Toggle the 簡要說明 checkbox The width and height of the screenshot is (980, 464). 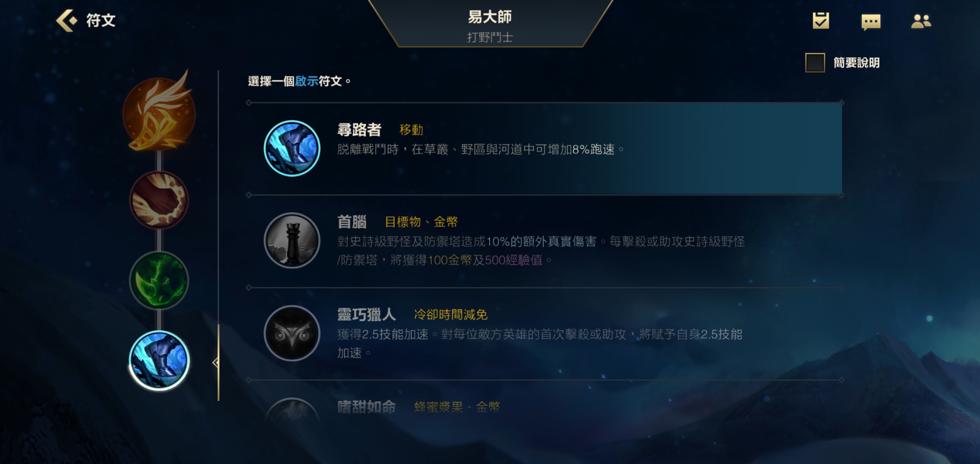point(815,63)
